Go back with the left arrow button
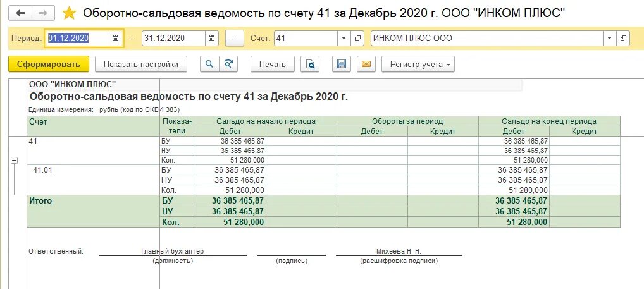This screenshot has height=289, width=644. [20, 13]
